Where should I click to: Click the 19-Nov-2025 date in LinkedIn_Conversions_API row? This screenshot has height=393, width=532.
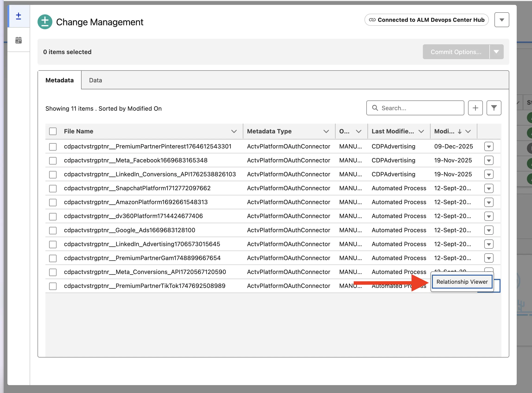pos(453,174)
